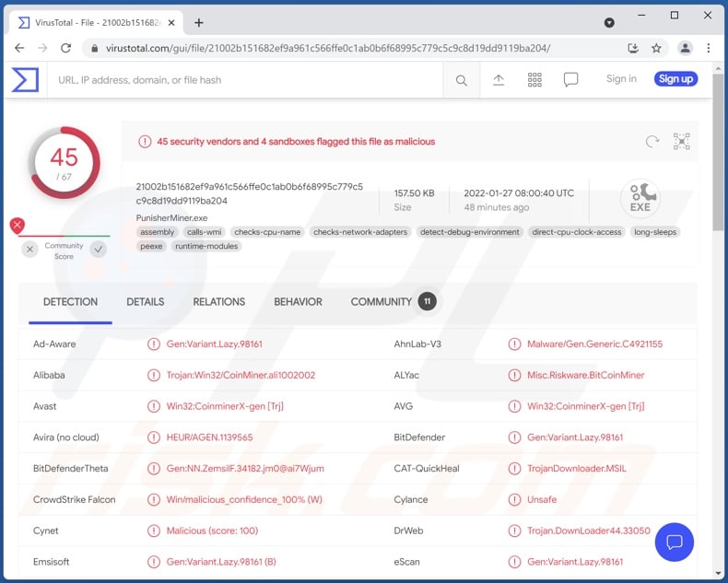Click the peexe tag
728x583 pixels.
point(151,246)
